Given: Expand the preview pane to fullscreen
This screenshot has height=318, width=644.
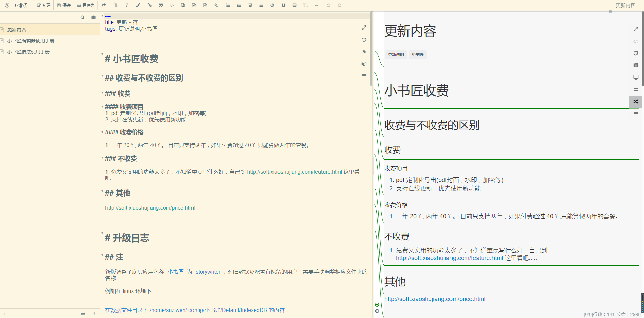Looking at the screenshot, I should tap(636, 29).
